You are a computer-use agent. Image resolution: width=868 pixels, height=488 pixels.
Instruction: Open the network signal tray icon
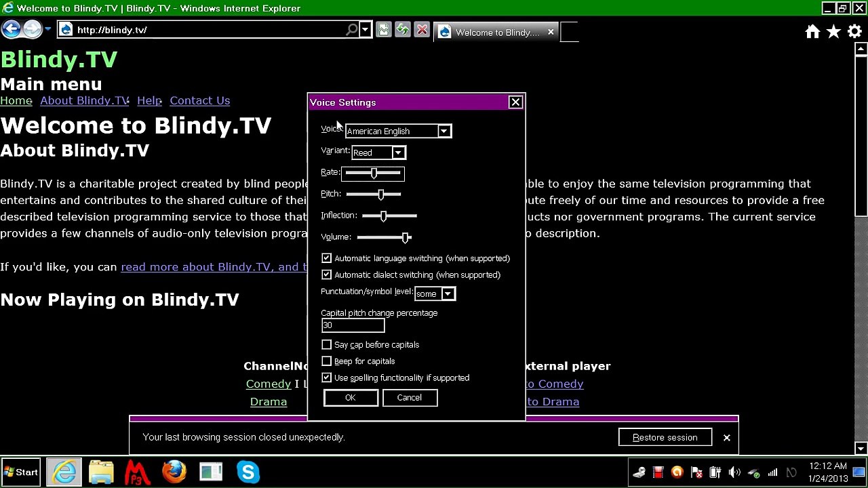[772, 472]
